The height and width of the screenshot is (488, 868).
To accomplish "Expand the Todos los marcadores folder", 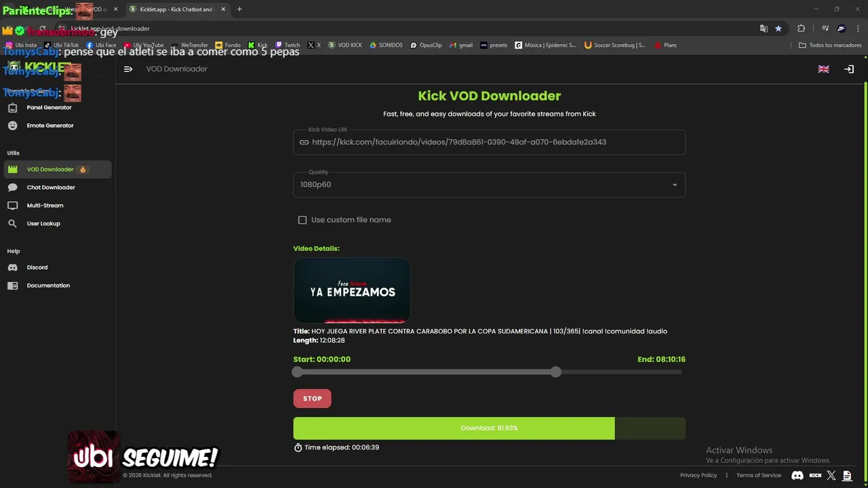I will pyautogui.click(x=830, y=45).
